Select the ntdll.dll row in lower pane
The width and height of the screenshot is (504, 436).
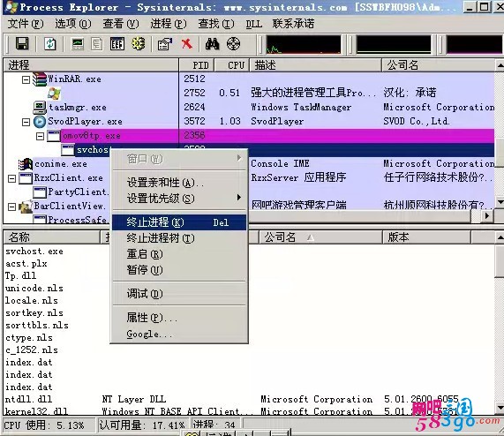click(x=249, y=399)
